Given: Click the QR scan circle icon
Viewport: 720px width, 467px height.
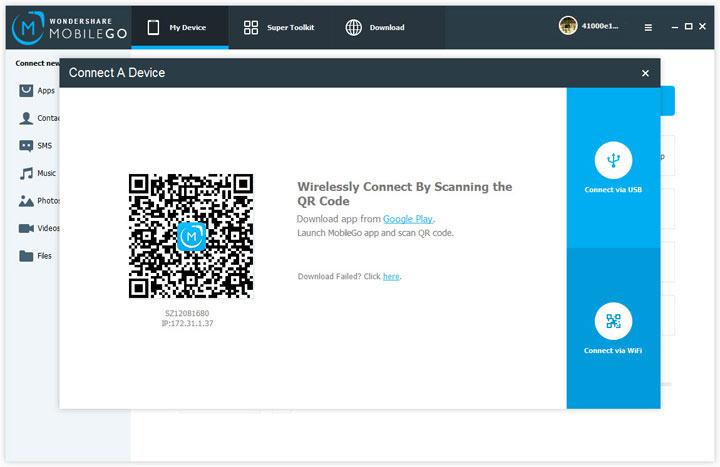Looking at the screenshot, I should tap(613, 321).
